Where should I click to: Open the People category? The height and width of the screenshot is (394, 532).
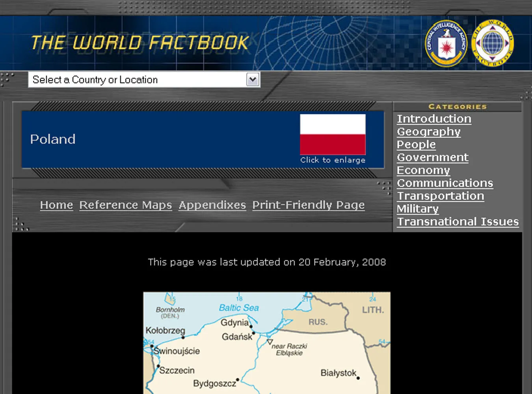click(416, 145)
